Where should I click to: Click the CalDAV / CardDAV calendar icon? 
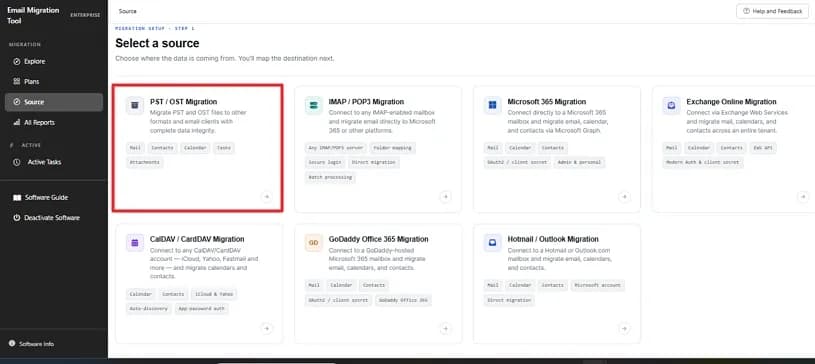[x=135, y=243]
